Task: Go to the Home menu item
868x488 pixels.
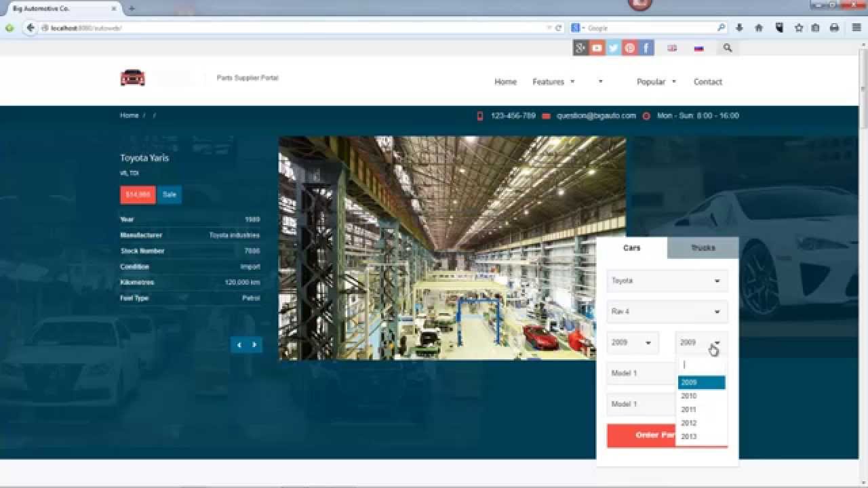Action: click(505, 82)
